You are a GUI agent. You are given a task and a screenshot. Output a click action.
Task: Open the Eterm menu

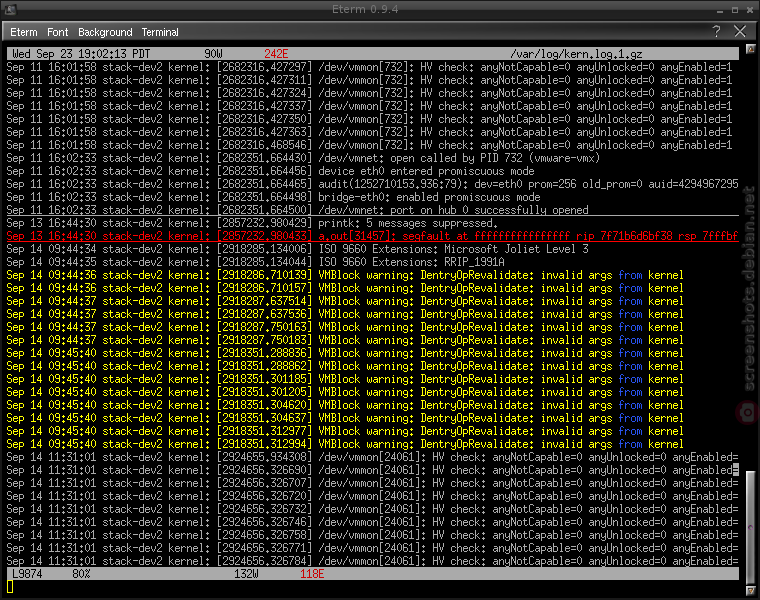[x=24, y=32]
